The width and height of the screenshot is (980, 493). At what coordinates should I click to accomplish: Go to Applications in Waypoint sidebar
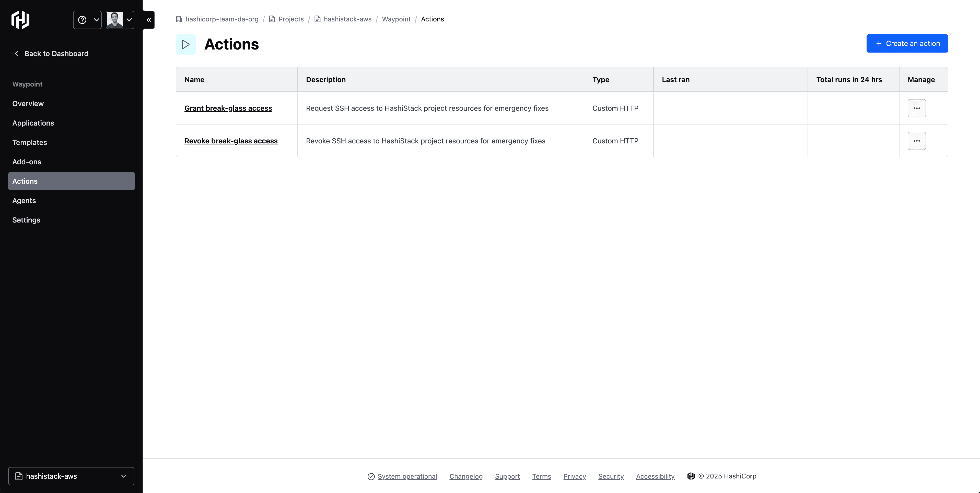point(33,123)
